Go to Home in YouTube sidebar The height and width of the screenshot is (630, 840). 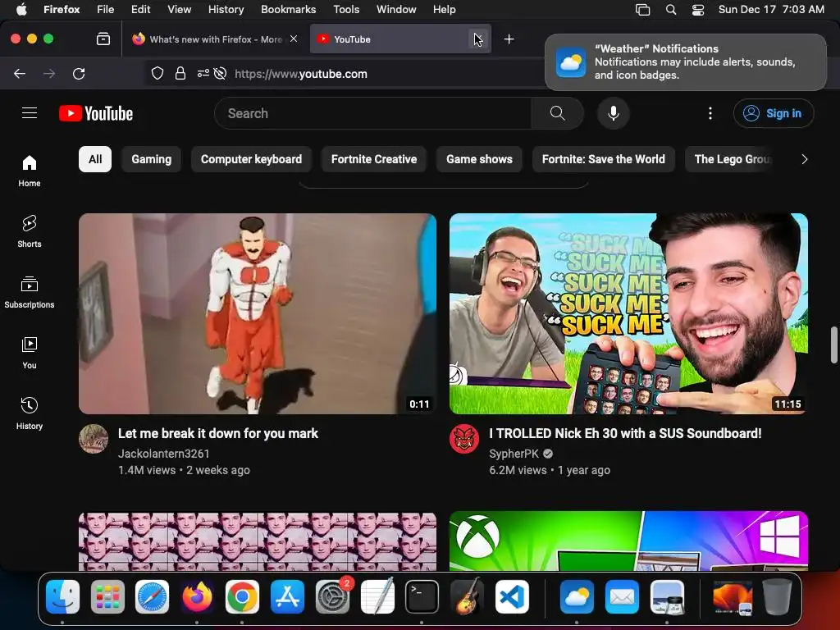[x=30, y=171]
